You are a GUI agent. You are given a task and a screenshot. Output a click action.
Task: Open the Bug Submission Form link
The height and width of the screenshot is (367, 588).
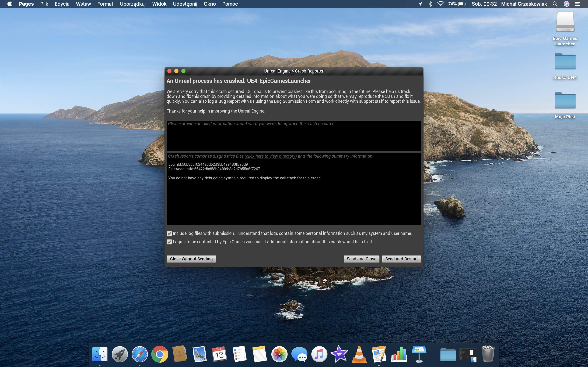coord(295,102)
